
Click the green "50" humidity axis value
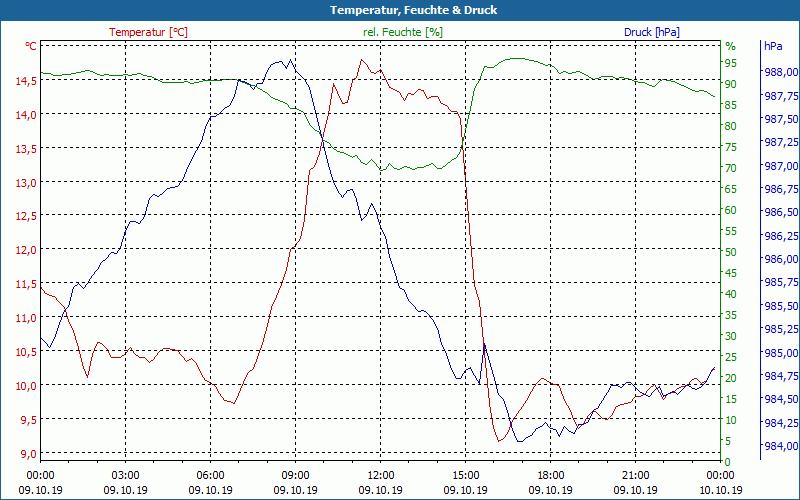tap(731, 252)
